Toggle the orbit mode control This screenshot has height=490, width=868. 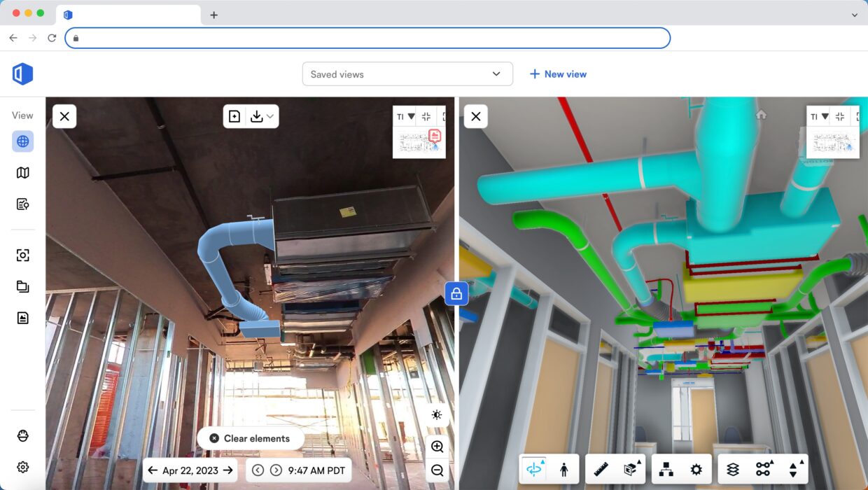(535, 468)
